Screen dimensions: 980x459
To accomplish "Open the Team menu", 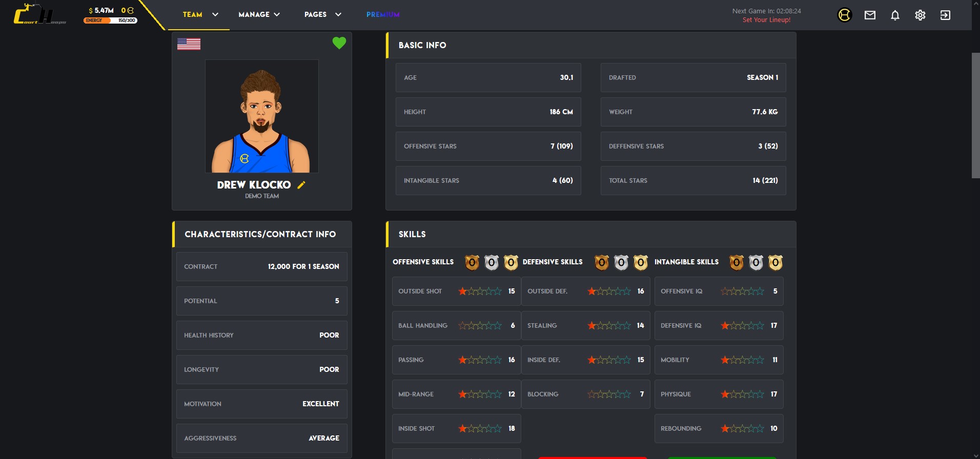I will 193,14.
